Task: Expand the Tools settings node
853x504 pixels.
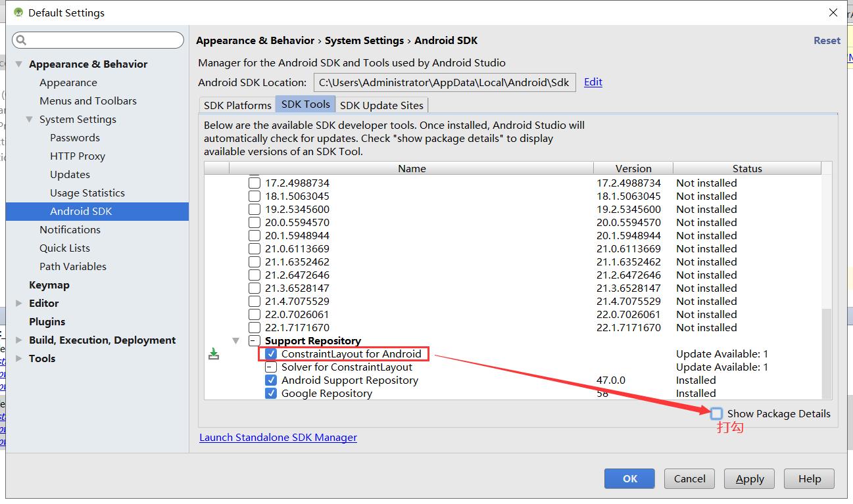Action: [18, 359]
